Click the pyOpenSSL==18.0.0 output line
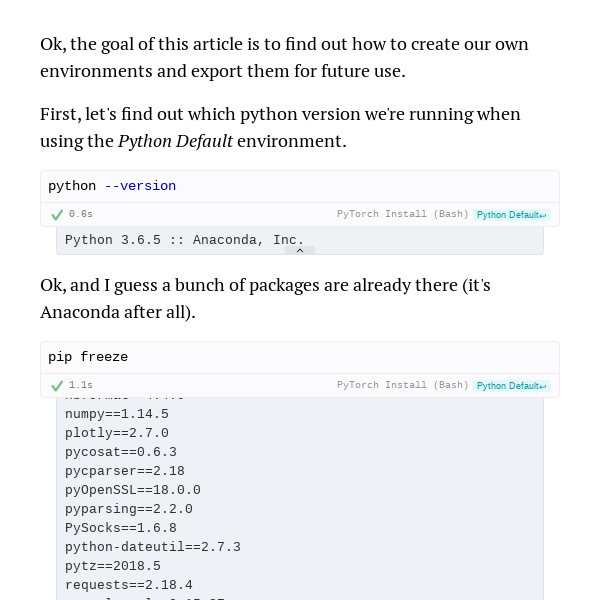The image size is (600, 600). coord(133,490)
